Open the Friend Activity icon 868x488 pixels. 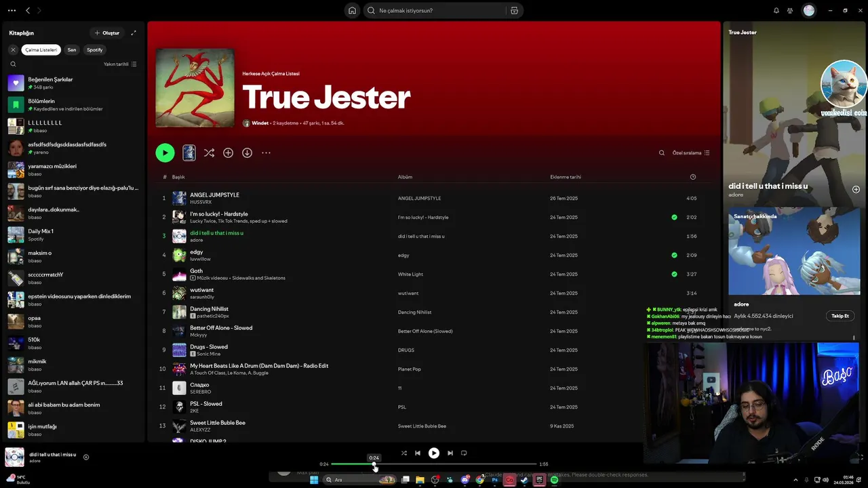pos(790,10)
